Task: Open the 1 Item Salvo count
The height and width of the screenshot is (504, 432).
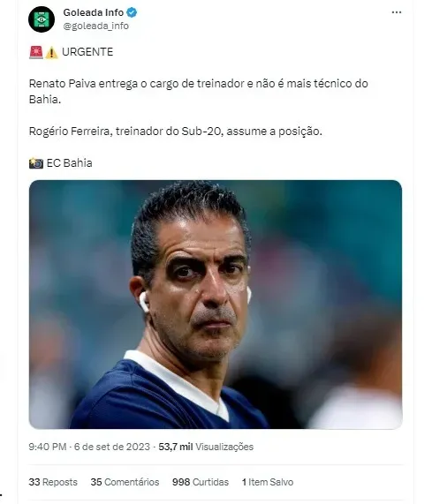Action: point(268,482)
